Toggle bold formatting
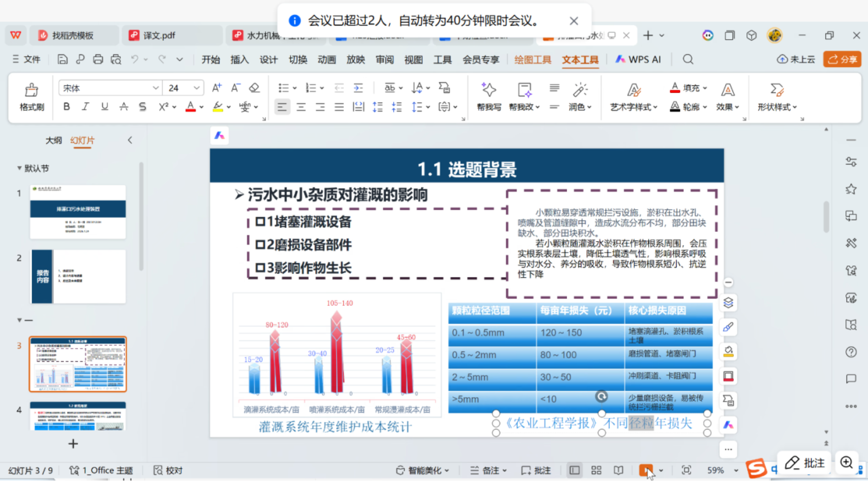This screenshot has height=481, width=868. [67, 107]
